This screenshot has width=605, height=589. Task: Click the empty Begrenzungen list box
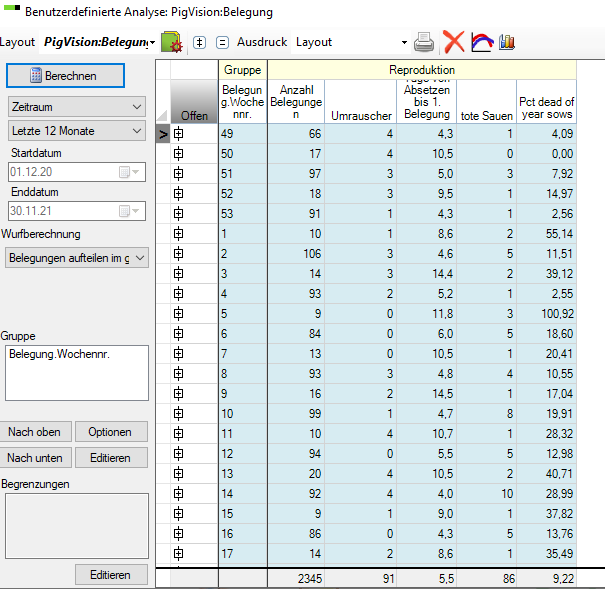tap(77, 526)
